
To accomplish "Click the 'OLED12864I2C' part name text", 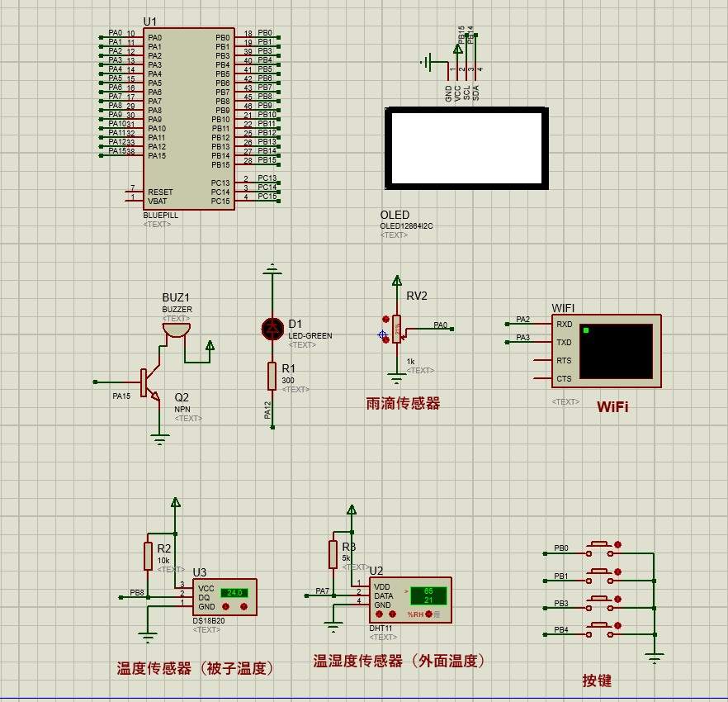I will [406, 226].
